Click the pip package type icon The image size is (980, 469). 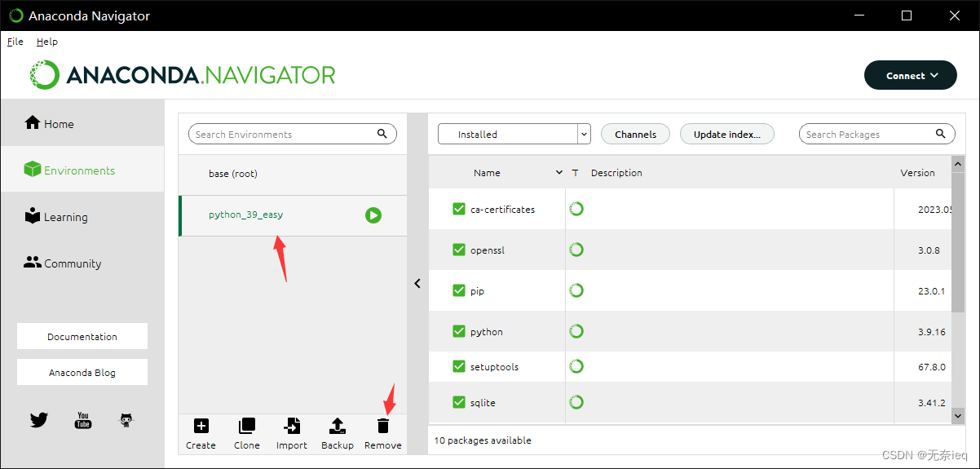click(x=576, y=290)
